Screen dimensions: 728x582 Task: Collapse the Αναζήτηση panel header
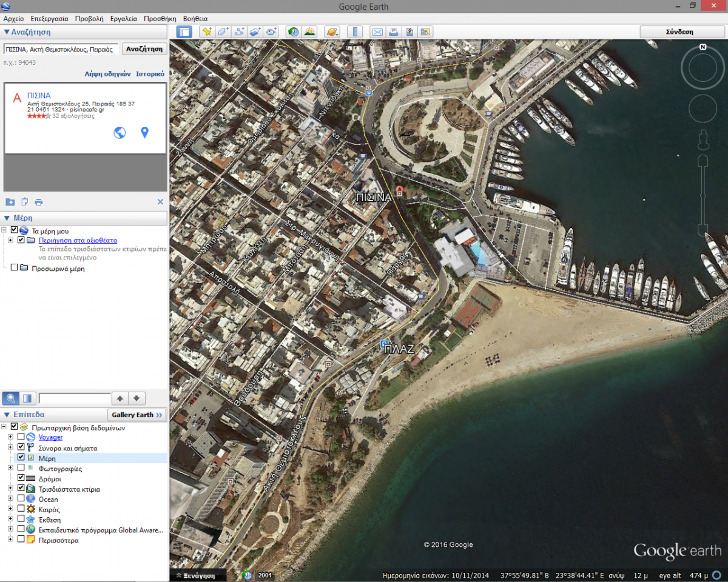click(x=84, y=32)
